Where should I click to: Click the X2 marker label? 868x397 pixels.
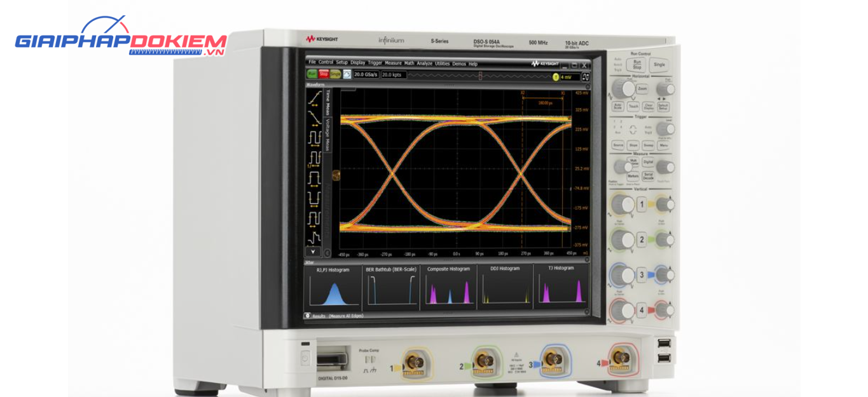(523, 93)
